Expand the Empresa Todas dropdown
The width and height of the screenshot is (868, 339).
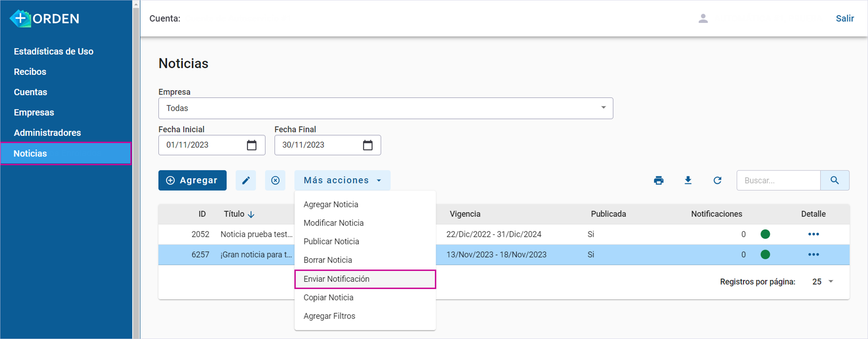(603, 108)
